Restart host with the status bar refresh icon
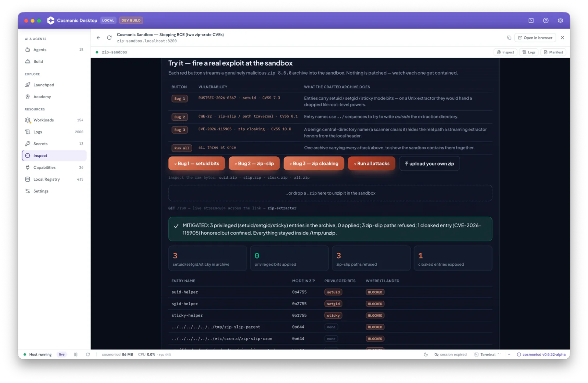Image resolution: width=588 pixels, height=383 pixels. (88, 355)
